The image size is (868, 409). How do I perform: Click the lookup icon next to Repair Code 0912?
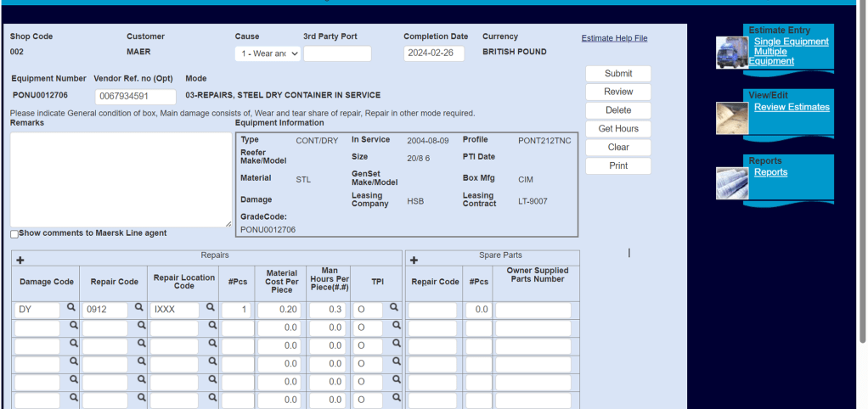(138, 309)
